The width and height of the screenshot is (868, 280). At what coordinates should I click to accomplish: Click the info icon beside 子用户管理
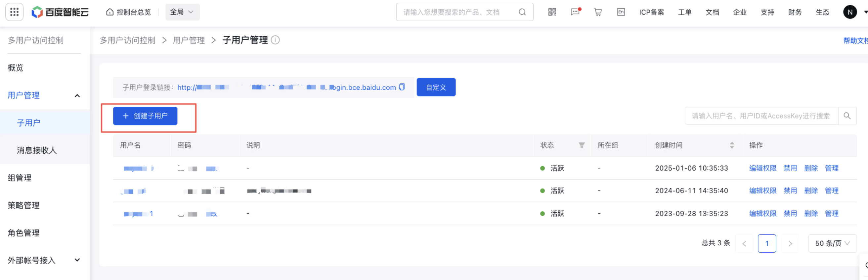275,40
